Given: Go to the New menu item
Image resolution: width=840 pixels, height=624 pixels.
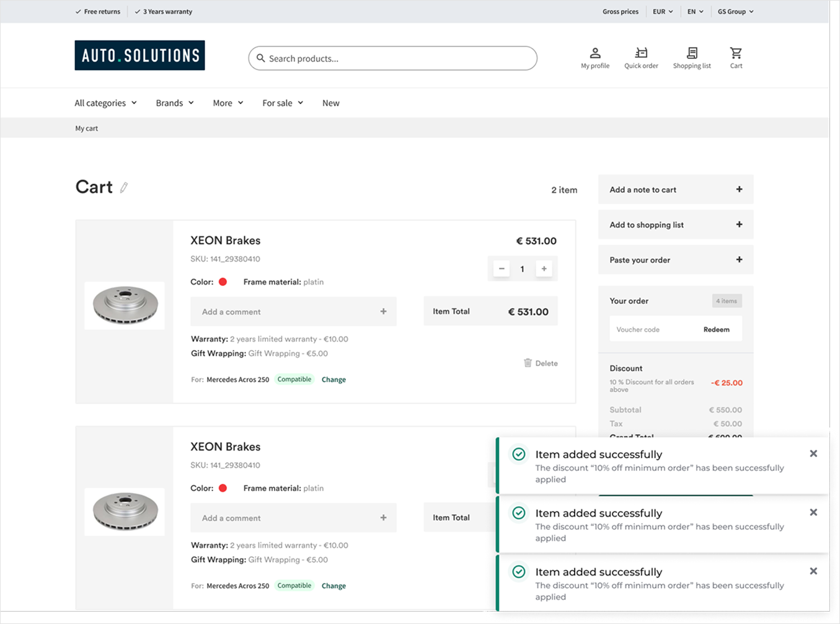Looking at the screenshot, I should pos(330,103).
